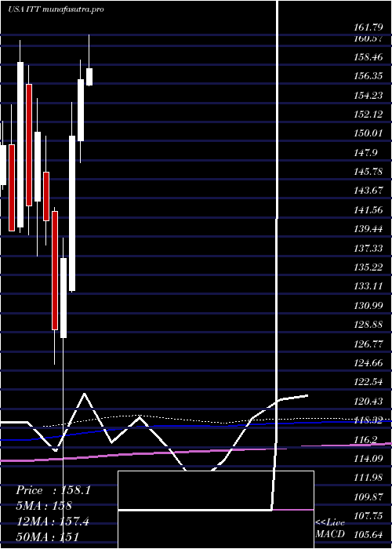Click the 147.9 price axis label
The height and width of the screenshot is (549, 392).
tap(365, 152)
